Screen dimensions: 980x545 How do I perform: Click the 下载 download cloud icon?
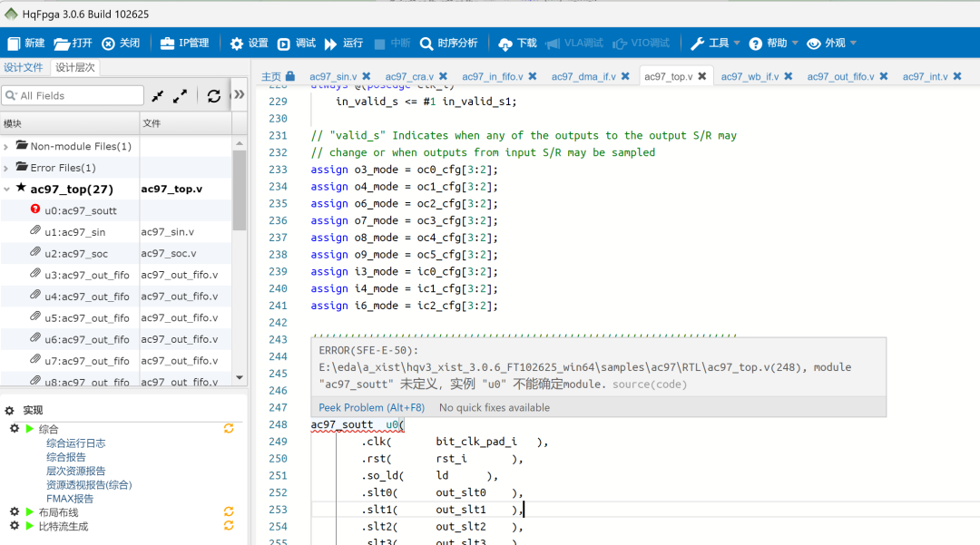[506, 44]
